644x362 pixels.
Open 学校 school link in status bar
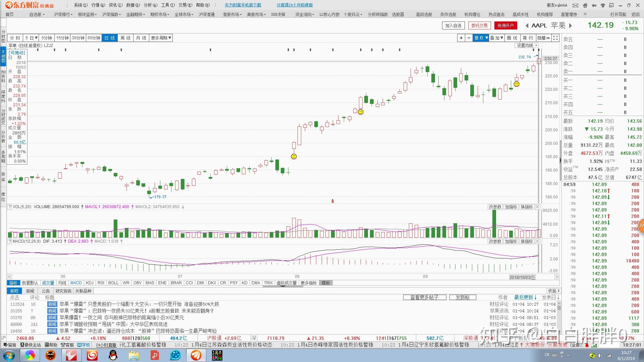click(84, 345)
